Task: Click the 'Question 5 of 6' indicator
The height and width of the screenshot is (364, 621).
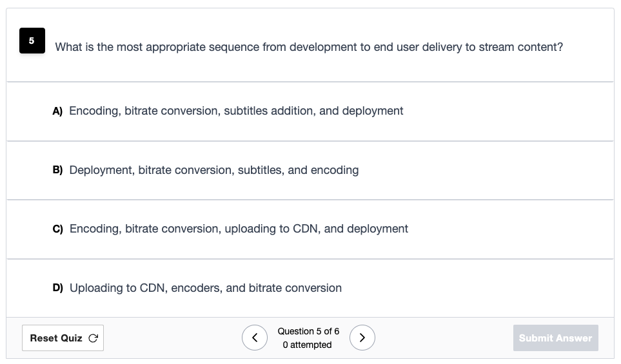Action: (308, 331)
